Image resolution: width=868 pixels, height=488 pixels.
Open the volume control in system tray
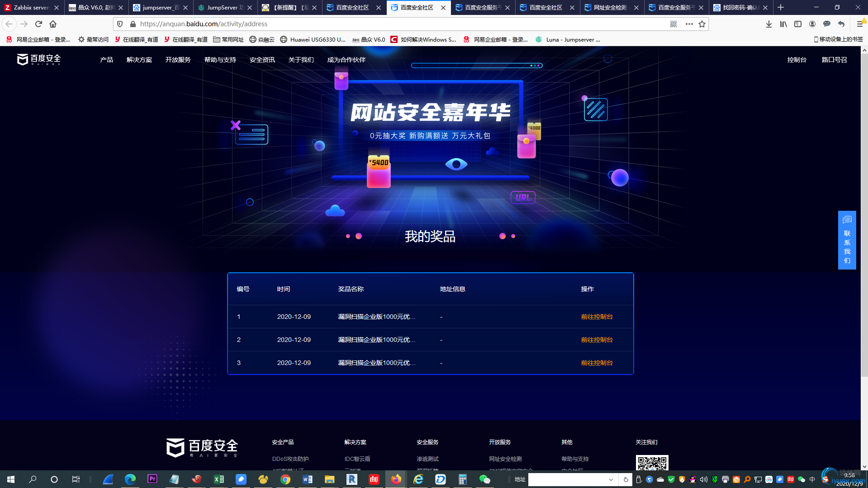pos(704,479)
